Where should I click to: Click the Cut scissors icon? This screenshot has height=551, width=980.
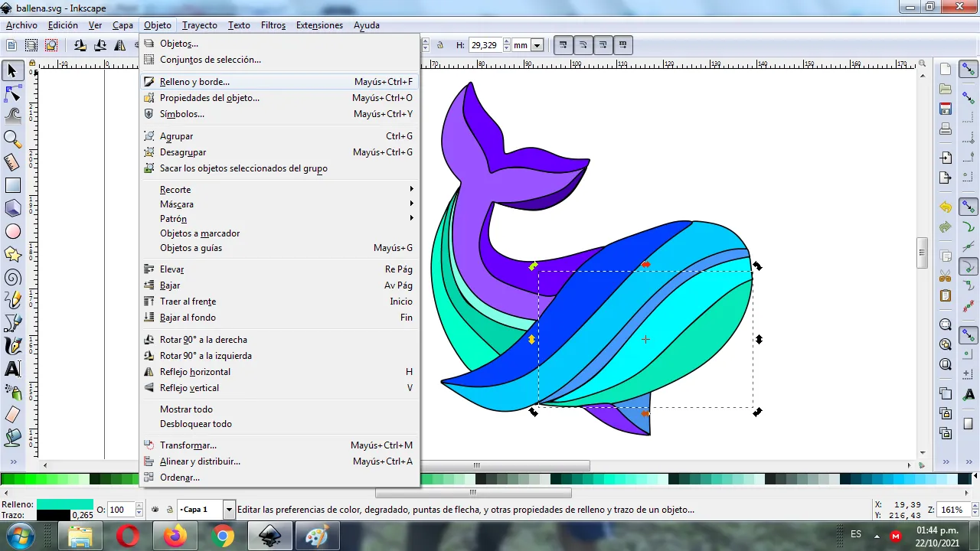point(946,275)
